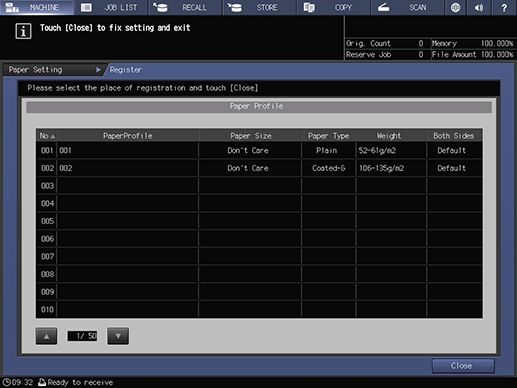
Task: Select profile row 001 Plain paper
Action: 259,150
